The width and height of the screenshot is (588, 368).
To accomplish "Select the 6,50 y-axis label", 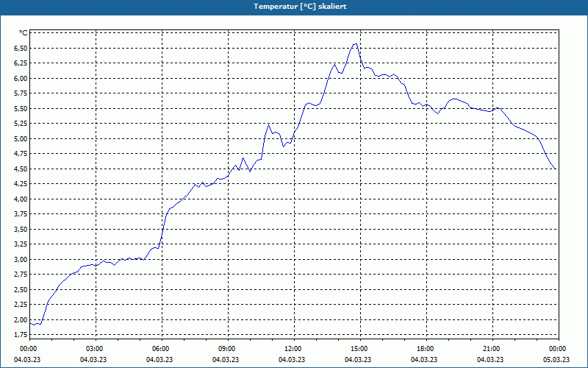I will (x=21, y=48).
